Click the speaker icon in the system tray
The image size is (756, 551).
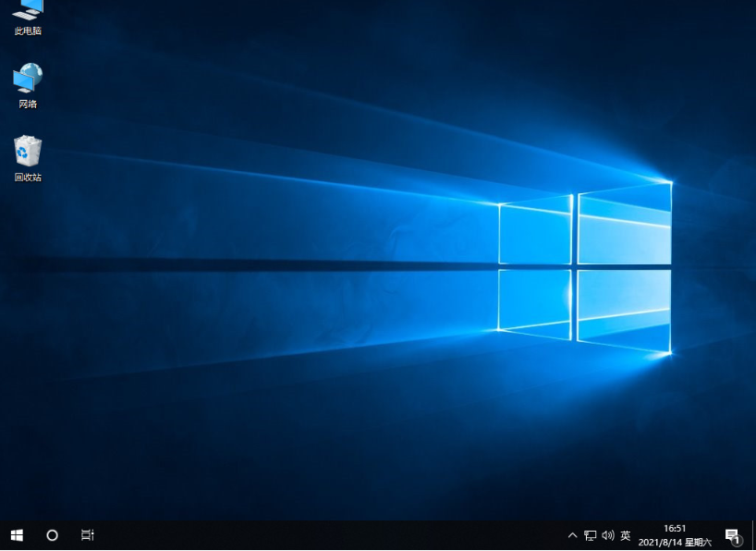click(x=607, y=534)
